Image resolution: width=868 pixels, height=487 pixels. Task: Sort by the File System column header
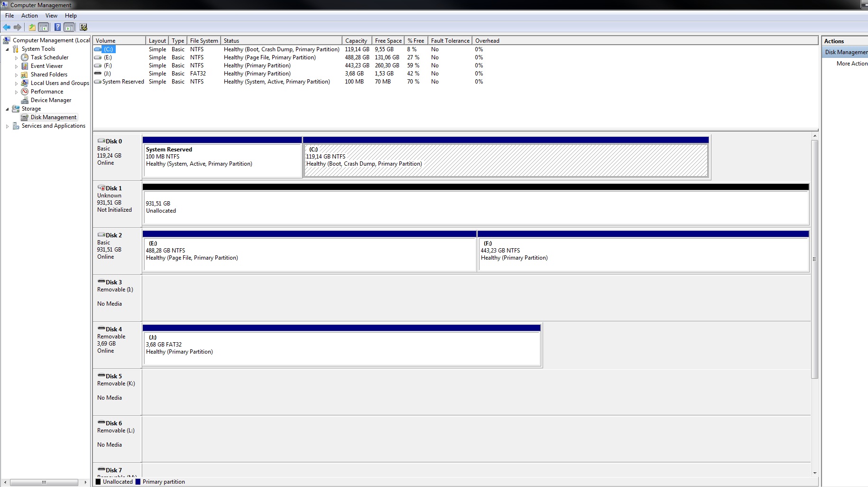tap(204, 41)
